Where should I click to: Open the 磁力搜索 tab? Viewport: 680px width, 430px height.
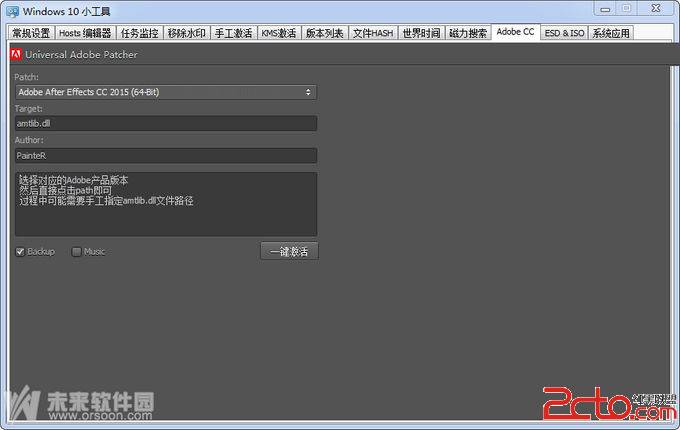[x=468, y=33]
